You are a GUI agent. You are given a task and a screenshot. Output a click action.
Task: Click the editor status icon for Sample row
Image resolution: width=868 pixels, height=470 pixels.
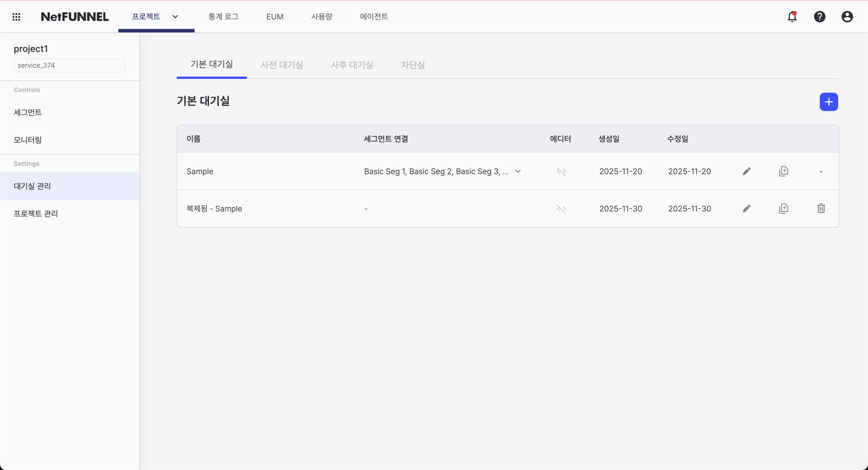(x=561, y=171)
